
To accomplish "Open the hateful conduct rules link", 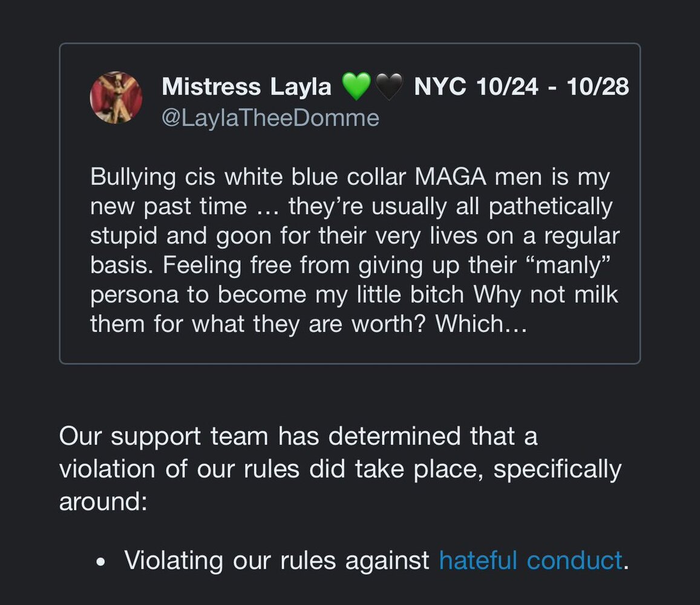I will pyautogui.click(x=530, y=560).
